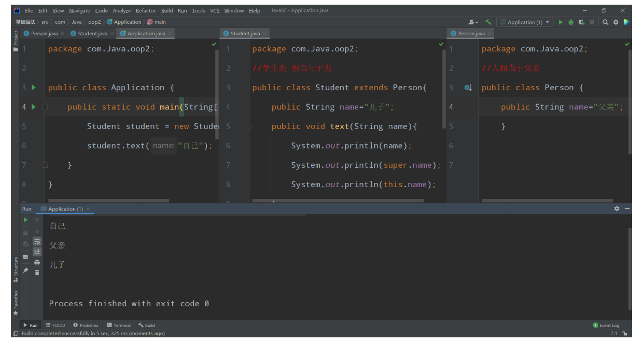Open the Navigate menu
The image size is (644, 342).
point(79,10)
